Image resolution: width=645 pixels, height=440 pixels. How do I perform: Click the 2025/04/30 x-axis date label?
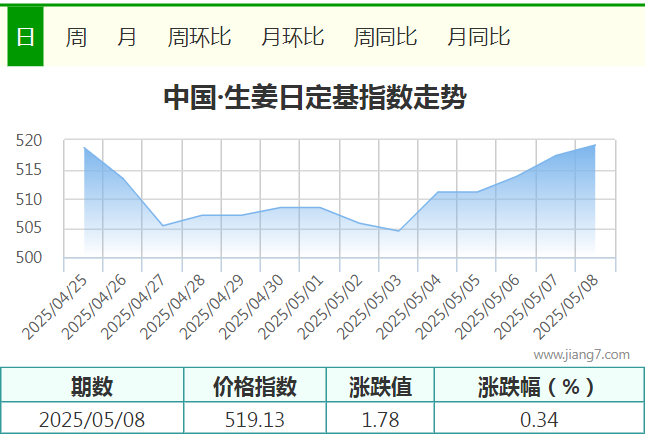pyautogui.click(x=251, y=307)
